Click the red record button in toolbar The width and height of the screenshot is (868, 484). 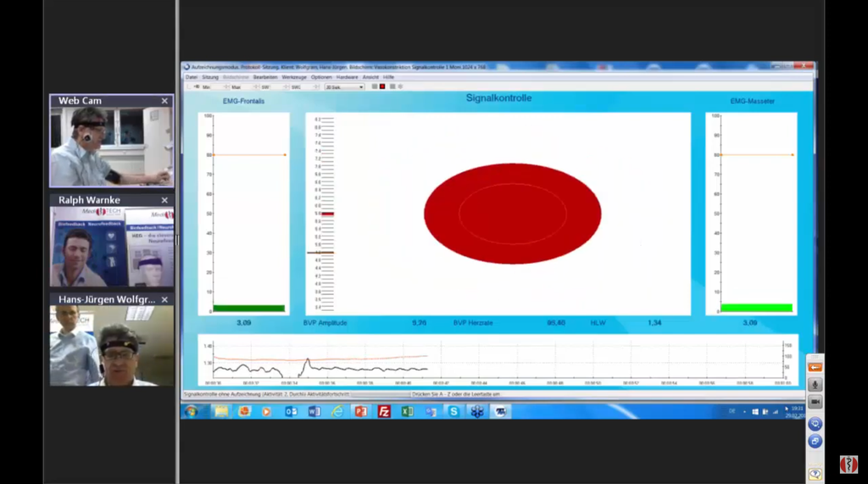(x=382, y=87)
